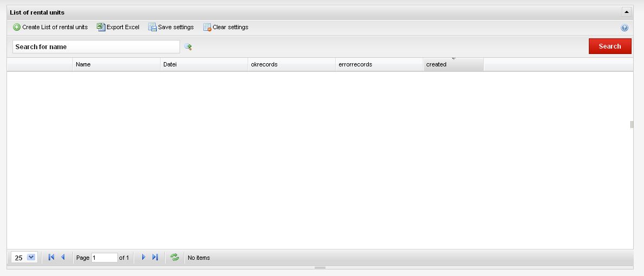Sort by the errorrecords column
The height and width of the screenshot is (276, 644).
click(380, 64)
